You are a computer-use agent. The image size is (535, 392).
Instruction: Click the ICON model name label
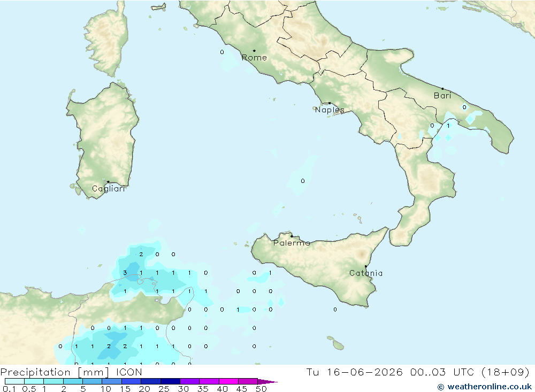tap(129, 372)
